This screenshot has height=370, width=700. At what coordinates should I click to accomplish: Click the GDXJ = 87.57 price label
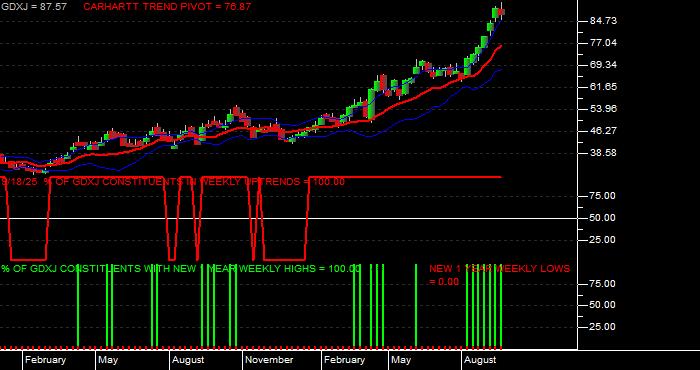[x=33, y=7]
